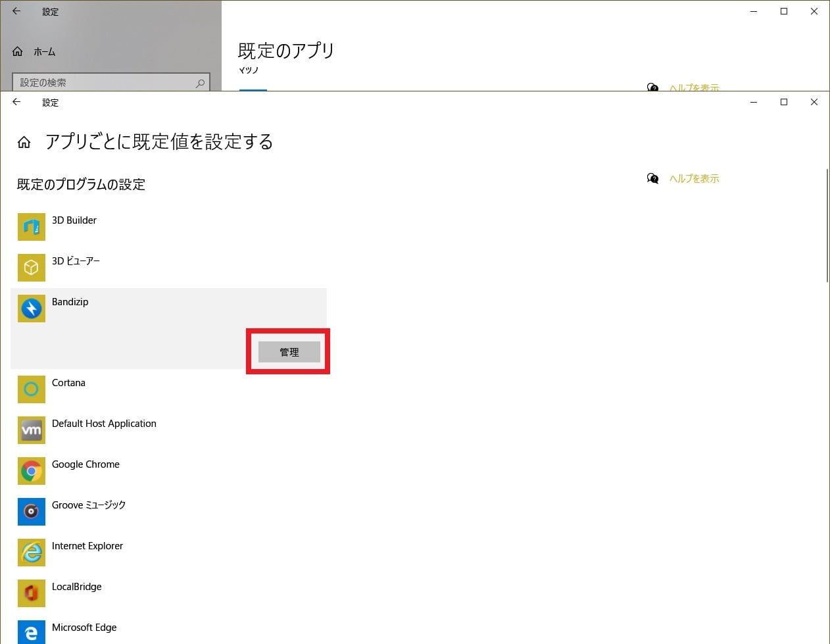Open ヘルプを表示 link in front window
The image size is (830, 644).
[x=695, y=178]
